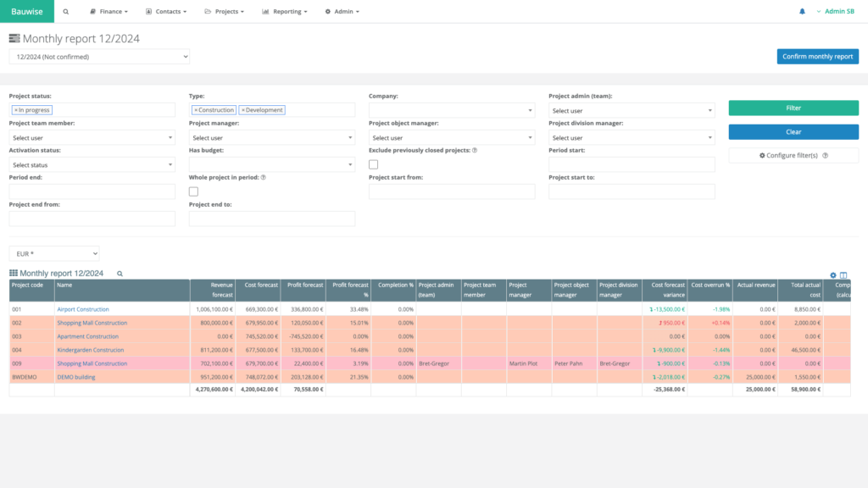Click the Profit forecast % column header

click(348, 290)
